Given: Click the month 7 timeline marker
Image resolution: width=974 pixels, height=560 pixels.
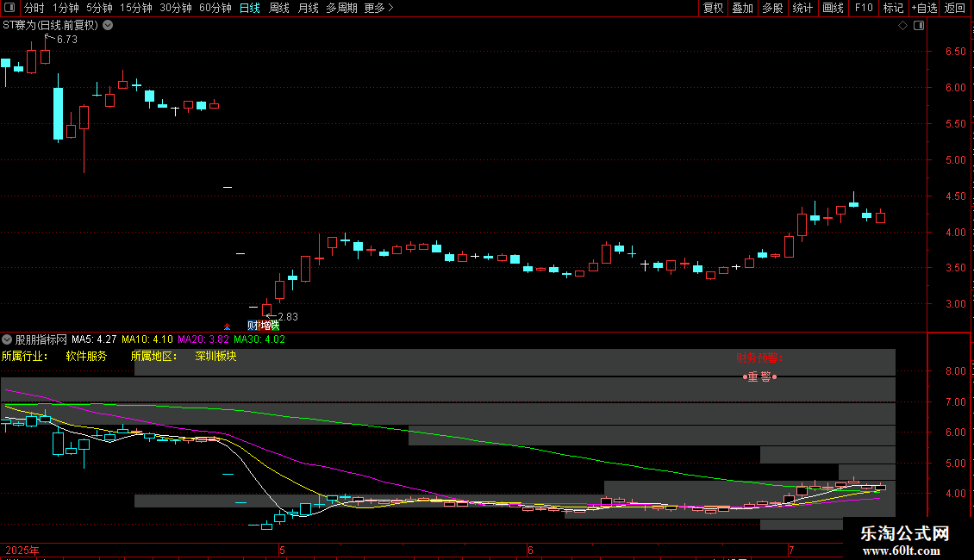Looking at the screenshot, I should pyautogui.click(x=790, y=550).
